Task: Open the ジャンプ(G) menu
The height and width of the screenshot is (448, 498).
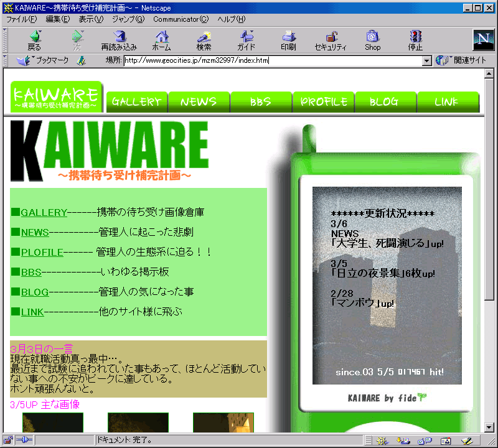Action: 128,19
